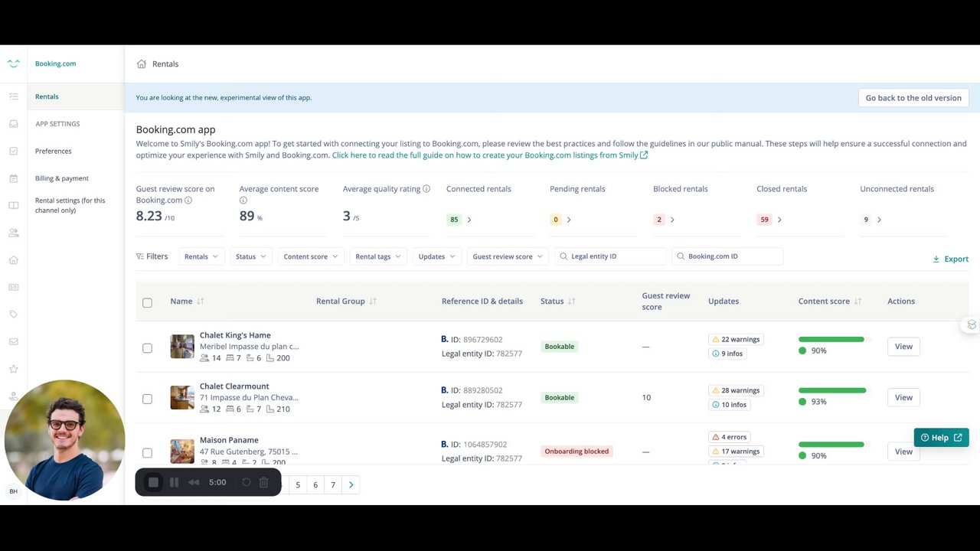Click the 93% content score bar

(835, 390)
